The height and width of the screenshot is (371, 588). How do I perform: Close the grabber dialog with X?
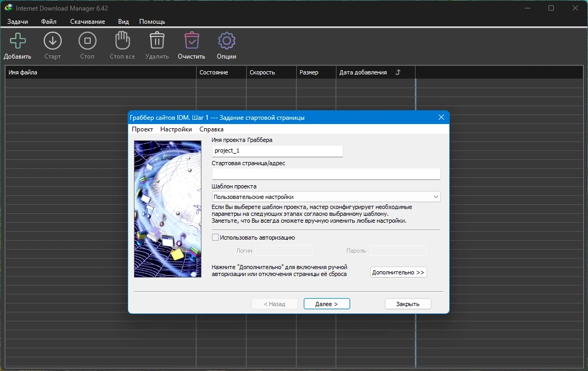coord(441,117)
